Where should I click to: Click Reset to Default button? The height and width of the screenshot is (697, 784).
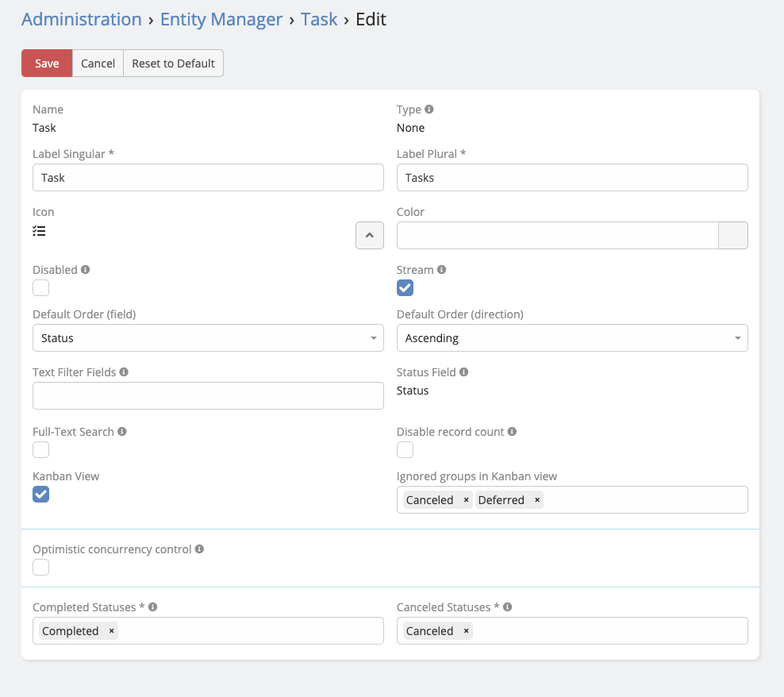point(173,64)
